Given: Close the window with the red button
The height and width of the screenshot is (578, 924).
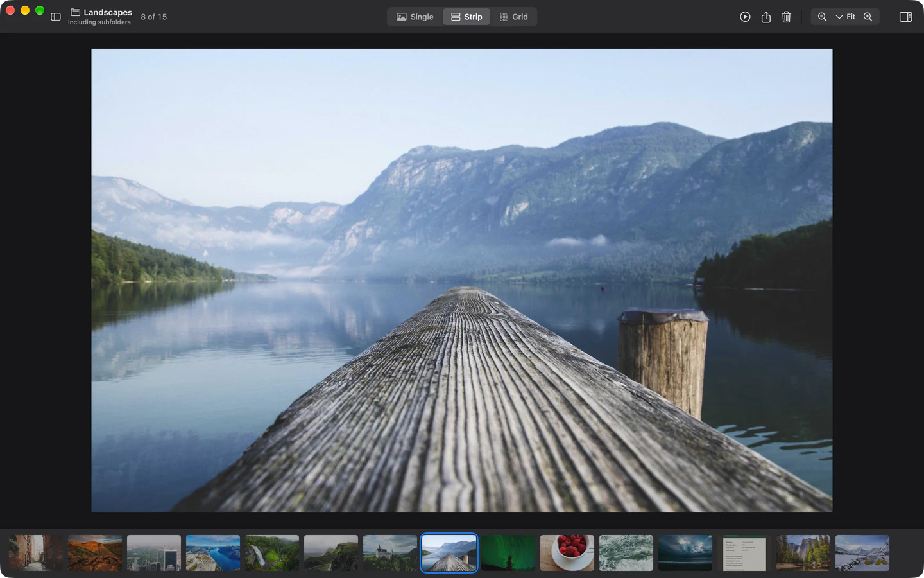Looking at the screenshot, I should (x=10, y=10).
